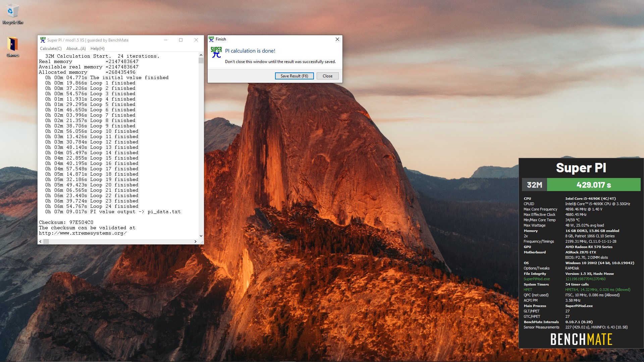Click the horizontal scrollbar thumb in Super PI
644x362 pixels.
pyautogui.click(x=46, y=241)
